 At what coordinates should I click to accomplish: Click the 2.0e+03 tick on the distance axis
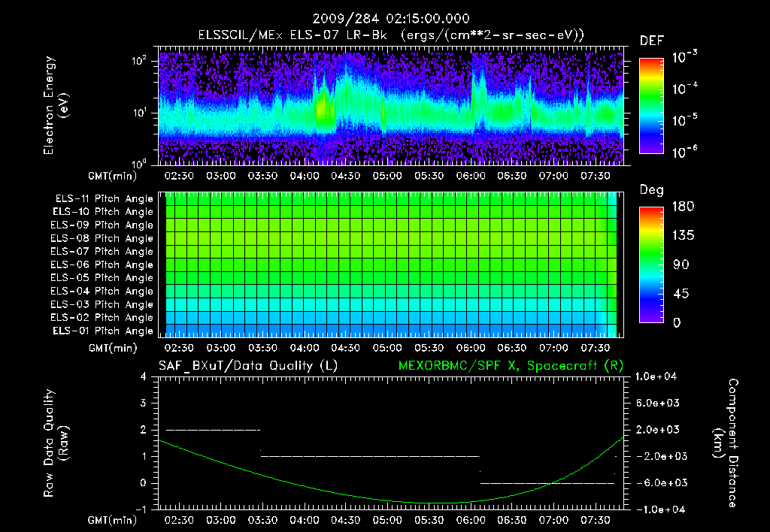(x=657, y=430)
